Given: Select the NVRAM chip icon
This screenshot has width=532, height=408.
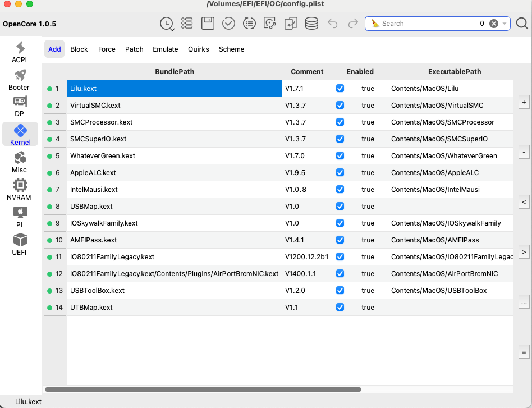Looking at the screenshot, I should tap(20, 189).
